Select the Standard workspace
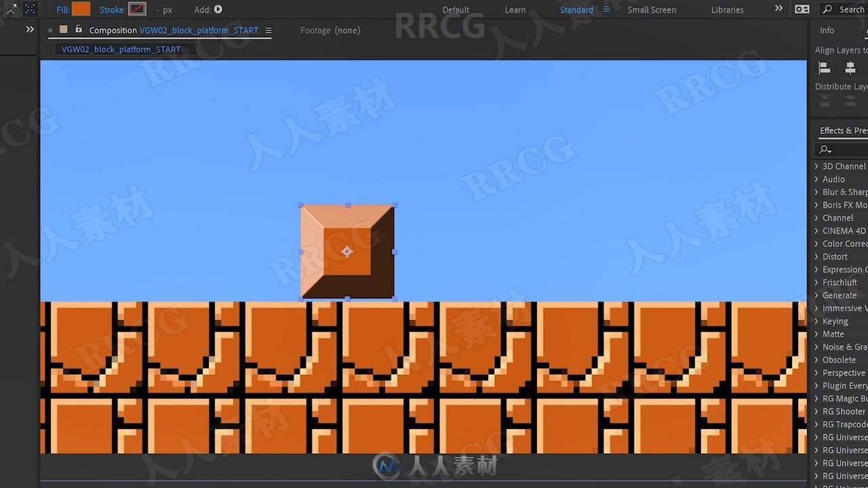The image size is (868, 488). tap(576, 9)
